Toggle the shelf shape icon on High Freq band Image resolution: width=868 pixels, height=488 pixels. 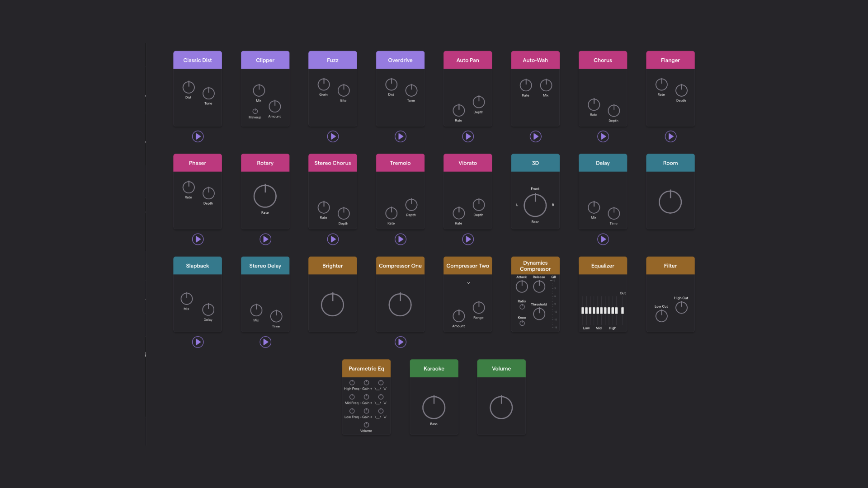pyautogui.click(x=378, y=389)
